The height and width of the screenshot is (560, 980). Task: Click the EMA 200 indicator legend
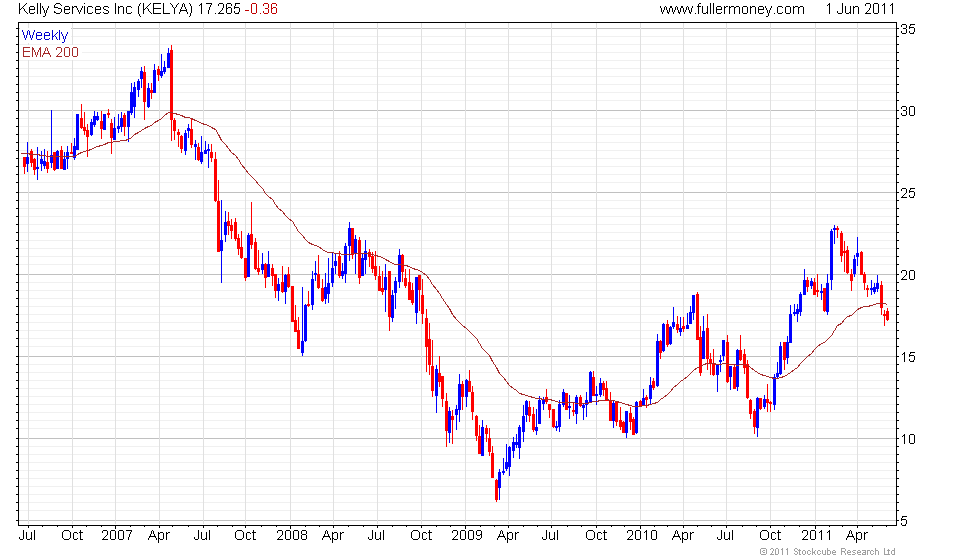pos(50,52)
